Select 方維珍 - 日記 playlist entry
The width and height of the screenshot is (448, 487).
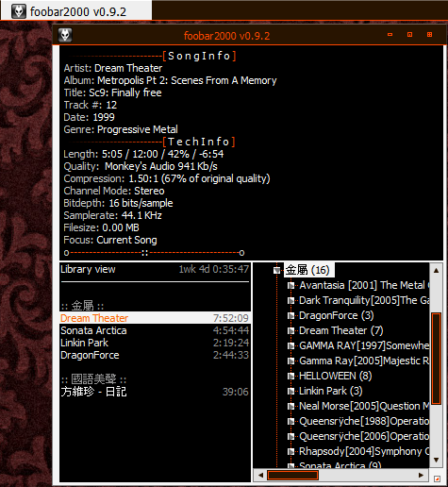pos(155,392)
